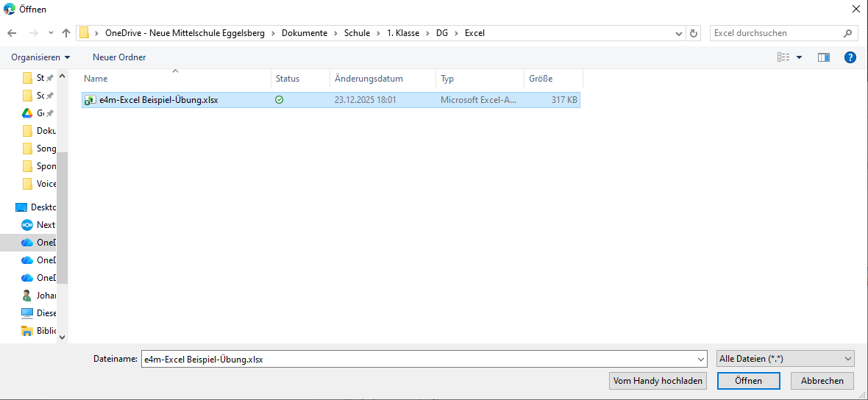Viewport: 868px width, 400px height.
Task: Click the Öffnen button
Action: click(x=748, y=381)
